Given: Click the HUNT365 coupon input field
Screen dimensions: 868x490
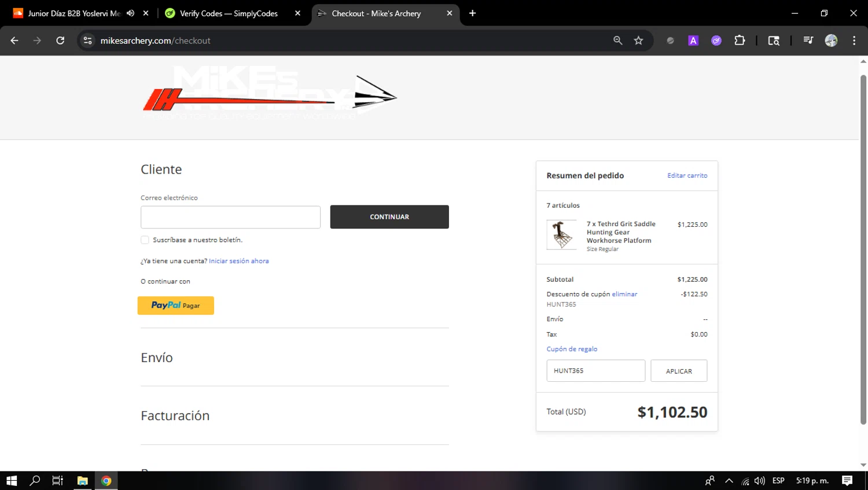Looking at the screenshot, I should pyautogui.click(x=596, y=371).
